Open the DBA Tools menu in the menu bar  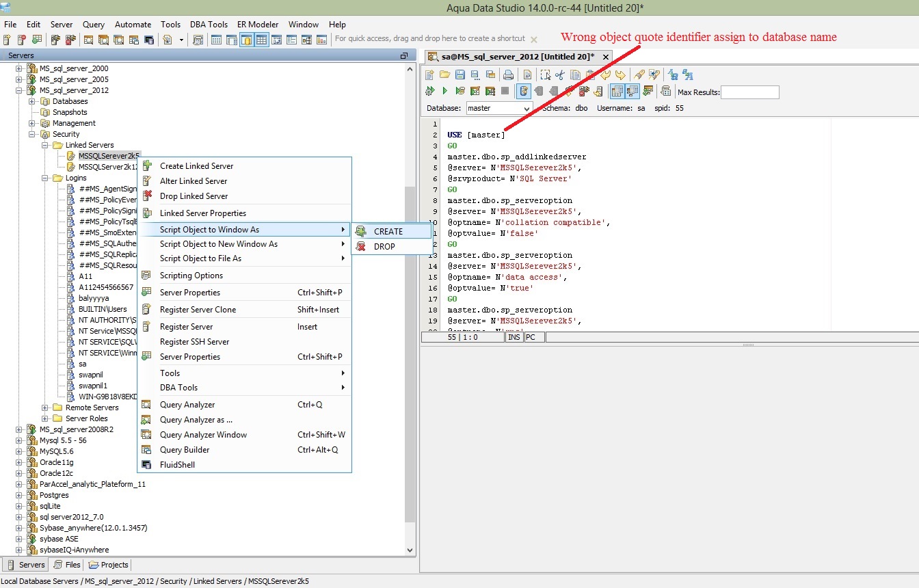pos(209,24)
